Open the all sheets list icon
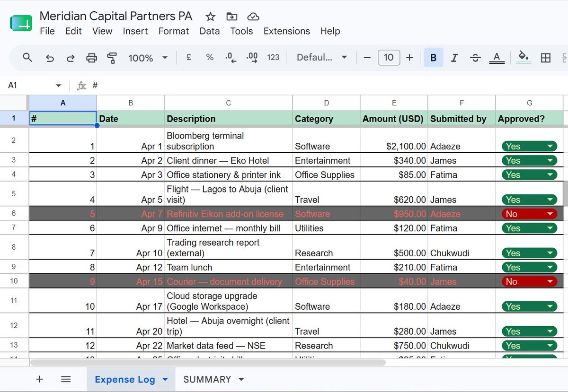This screenshot has height=392, width=568. [66, 379]
